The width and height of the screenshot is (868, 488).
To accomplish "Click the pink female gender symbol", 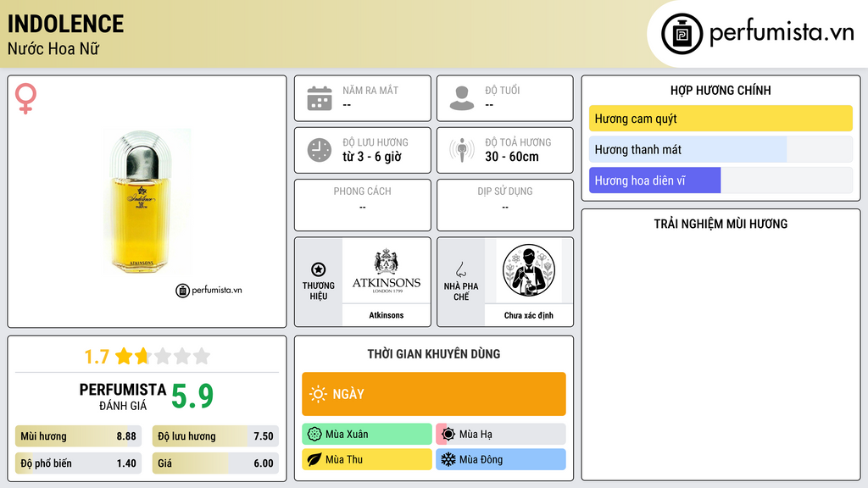I will pyautogui.click(x=25, y=98).
